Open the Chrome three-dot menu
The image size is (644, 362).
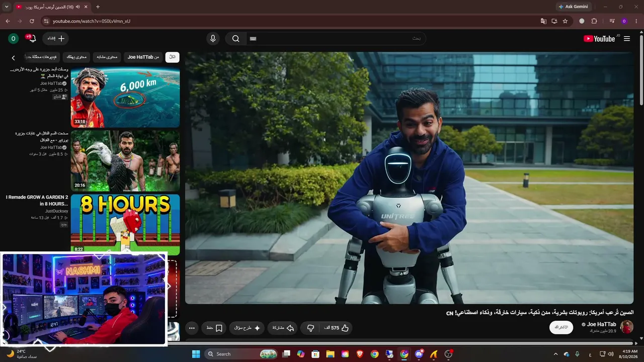[636, 21]
